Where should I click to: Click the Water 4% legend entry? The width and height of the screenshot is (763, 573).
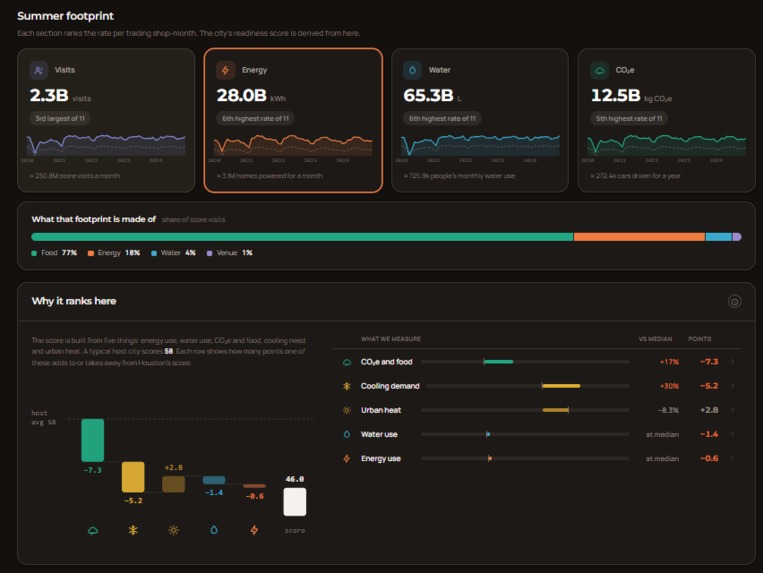point(173,253)
